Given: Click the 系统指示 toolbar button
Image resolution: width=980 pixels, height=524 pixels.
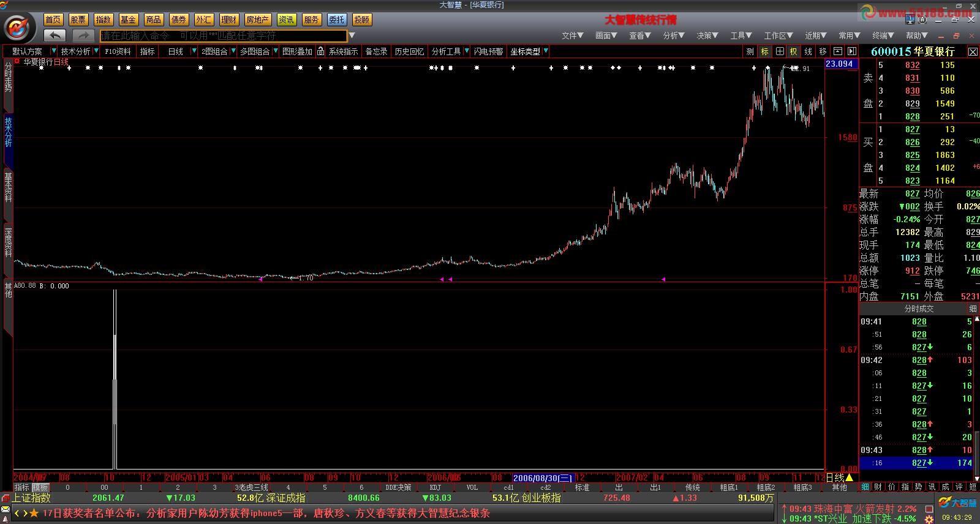Looking at the screenshot, I should pyautogui.click(x=344, y=51).
